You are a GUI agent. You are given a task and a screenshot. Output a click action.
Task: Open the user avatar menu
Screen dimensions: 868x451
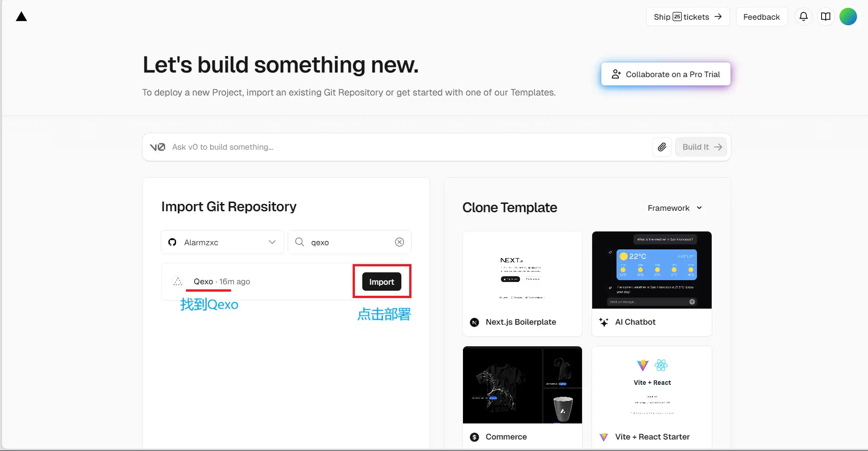[x=848, y=17]
